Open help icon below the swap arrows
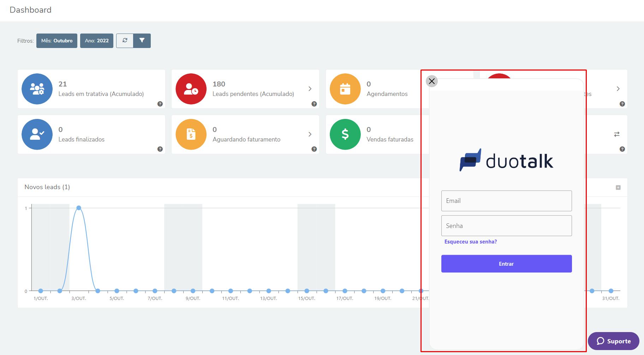Viewport: 644px width, 355px height. (x=622, y=149)
